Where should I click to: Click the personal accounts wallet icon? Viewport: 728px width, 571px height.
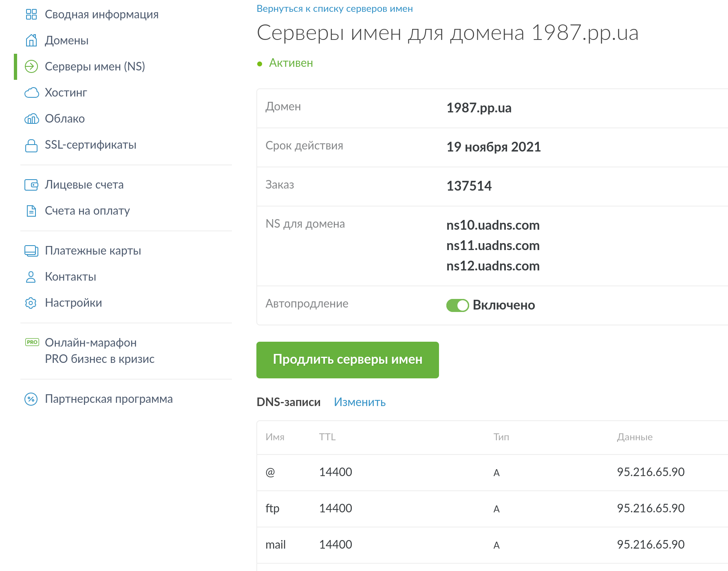coord(31,185)
